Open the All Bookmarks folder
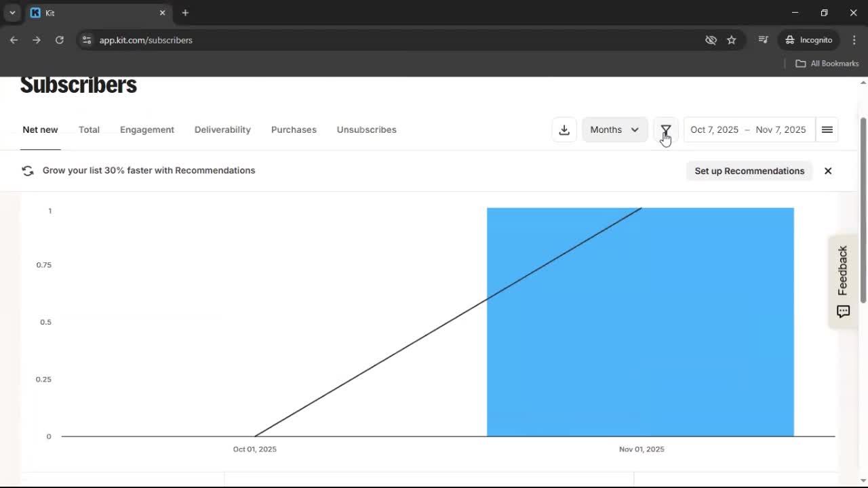 (x=826, y=63)
